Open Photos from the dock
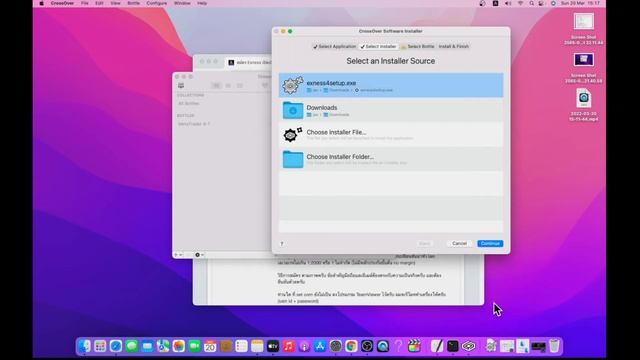Screen dimensions: 640x360 click(x=179, y=346)
